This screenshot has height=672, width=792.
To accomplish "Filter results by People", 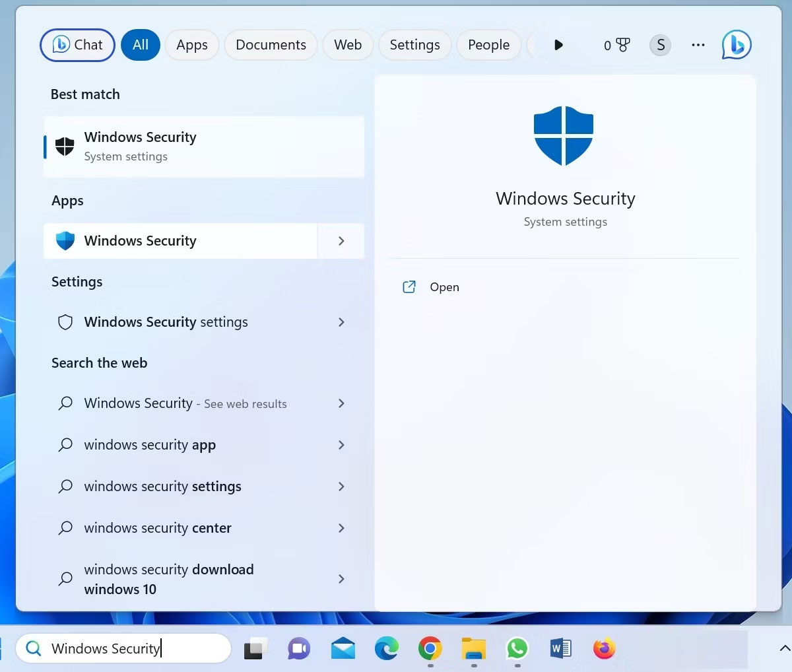I will 488,45.
